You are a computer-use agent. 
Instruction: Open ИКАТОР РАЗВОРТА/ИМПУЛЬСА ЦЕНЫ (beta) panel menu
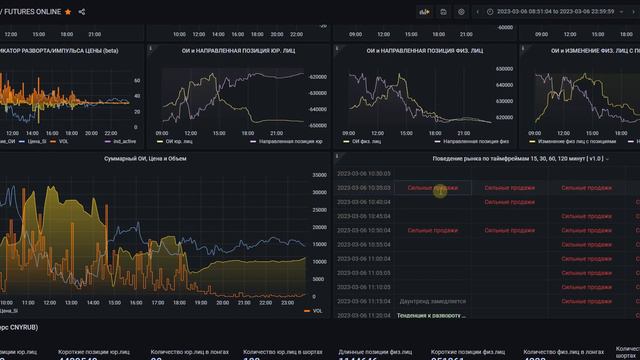(x=59, y=51)
